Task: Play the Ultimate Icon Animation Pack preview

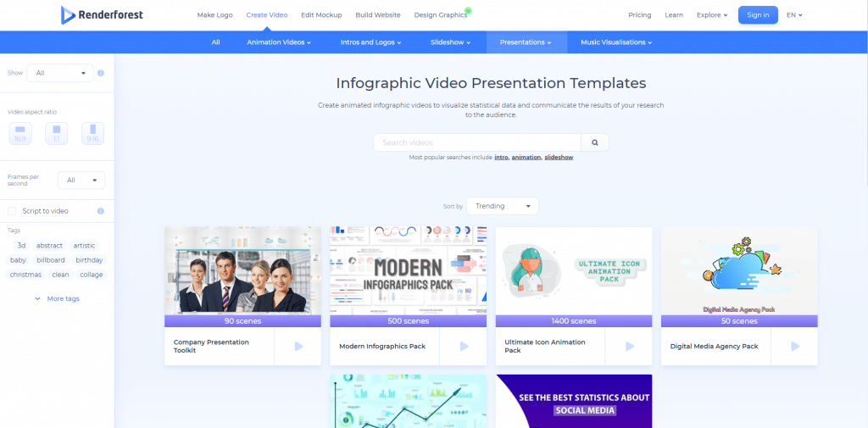Action: 629,347
